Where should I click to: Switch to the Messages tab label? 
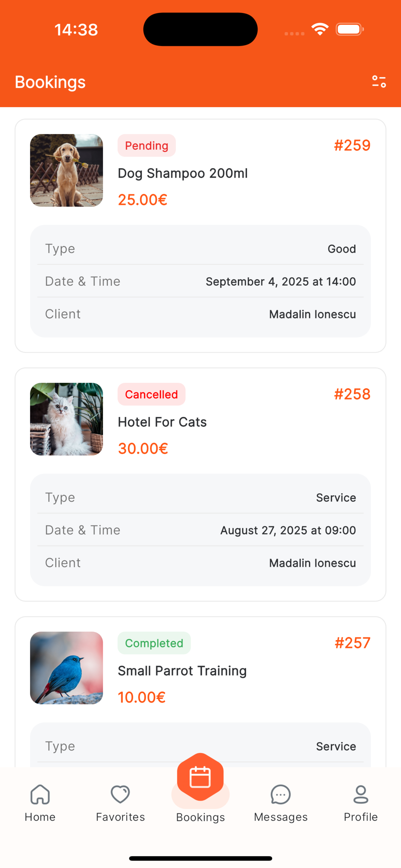[281, 817]
